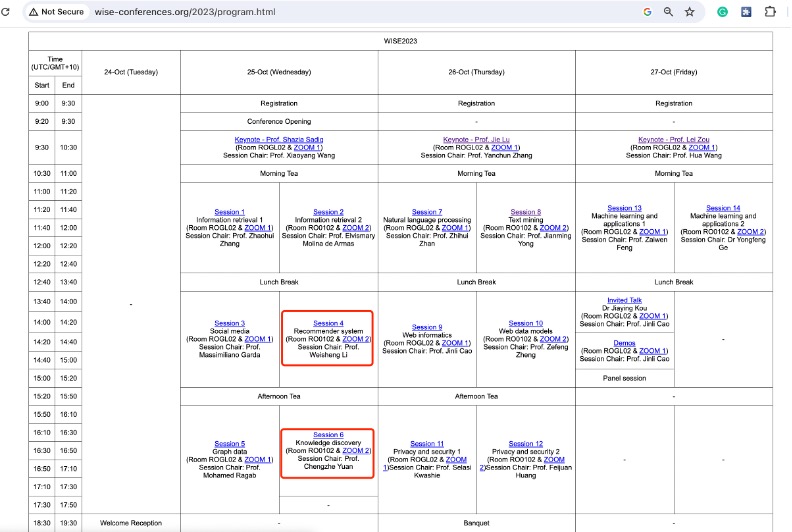The image size is (792, 532).
Task: Click the 24-Oct (Tuesday) column header
Action: pos(131,72)
